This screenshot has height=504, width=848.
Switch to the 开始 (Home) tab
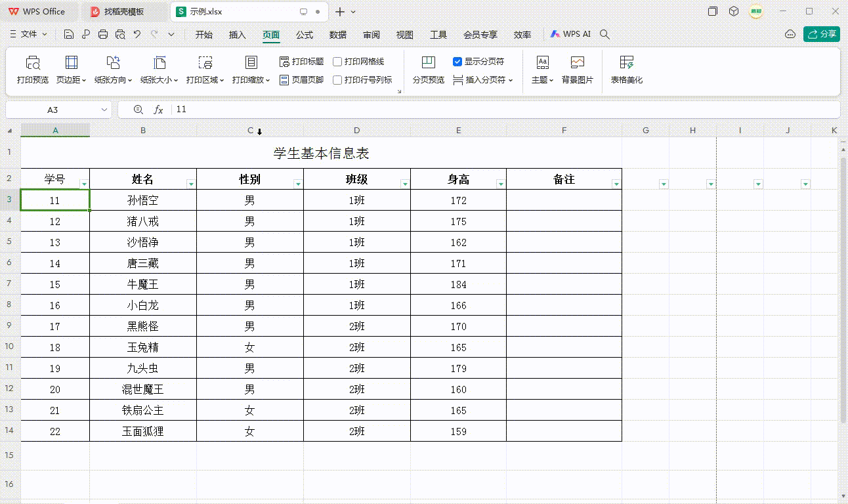point(204,35)
